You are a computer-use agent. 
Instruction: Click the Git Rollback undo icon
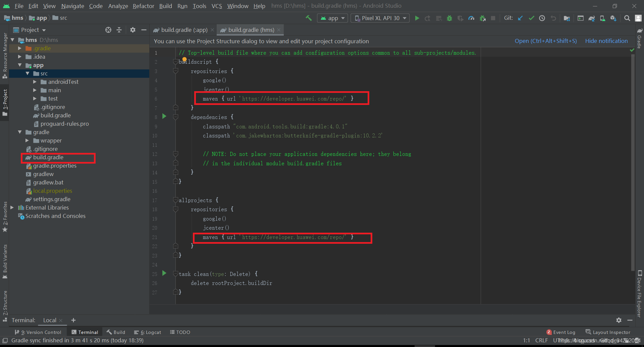(x=553, y=18)
